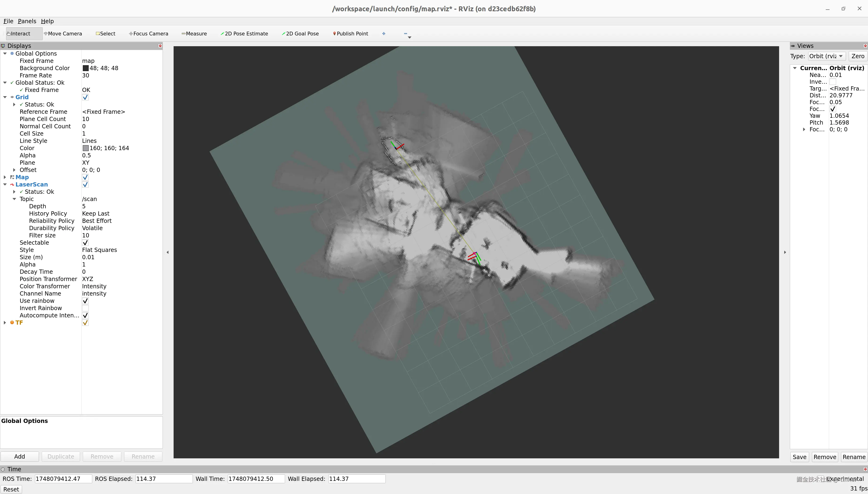This screenshot has height=494, width=868.
Task: Open the Panels menu
Action: (x=27, y=21)
